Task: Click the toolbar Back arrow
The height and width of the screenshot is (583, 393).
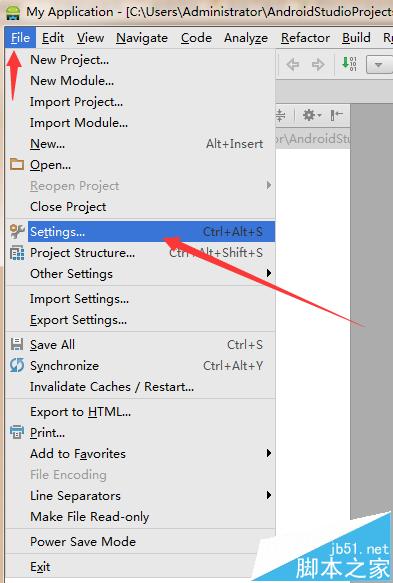Action: (x=293, y=65)
